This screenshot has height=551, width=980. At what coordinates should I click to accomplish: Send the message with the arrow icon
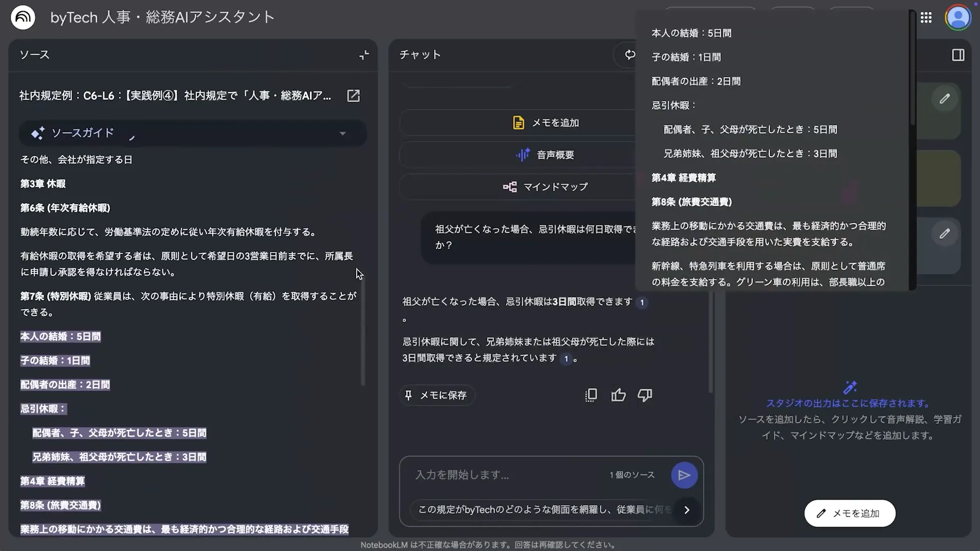pos(684,475)
